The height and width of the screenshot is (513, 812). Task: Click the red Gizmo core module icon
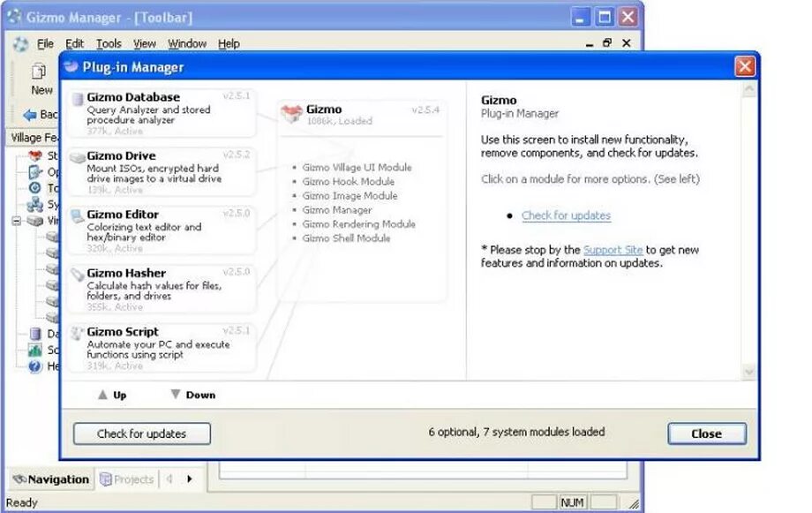point(291,113)
